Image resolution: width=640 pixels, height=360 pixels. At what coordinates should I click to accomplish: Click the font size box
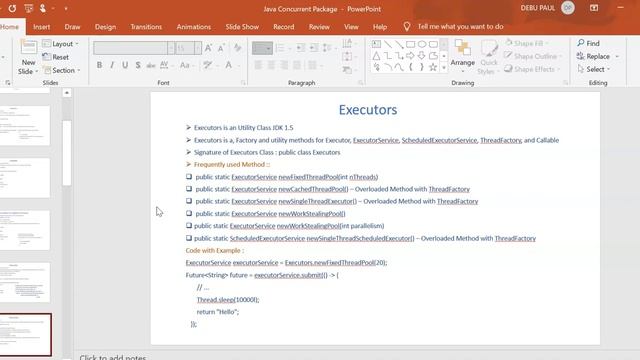coord(185,48)
